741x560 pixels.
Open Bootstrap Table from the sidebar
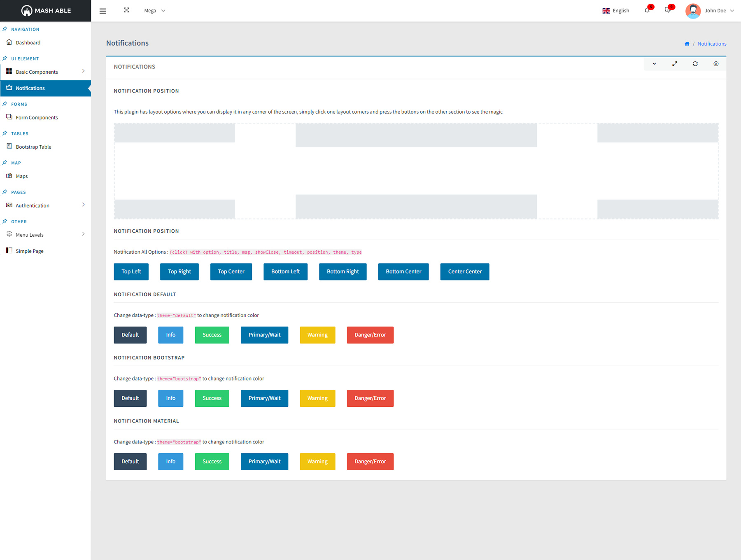pos(33,147)
